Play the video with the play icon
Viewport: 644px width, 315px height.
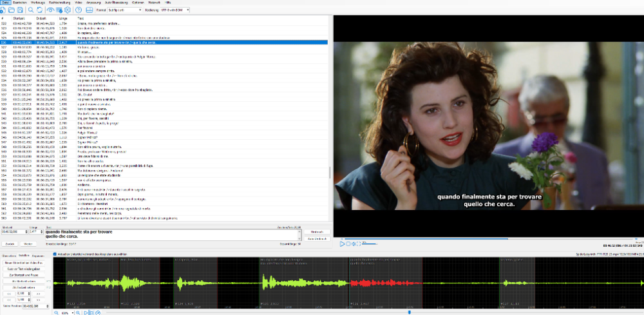(342, 244)
